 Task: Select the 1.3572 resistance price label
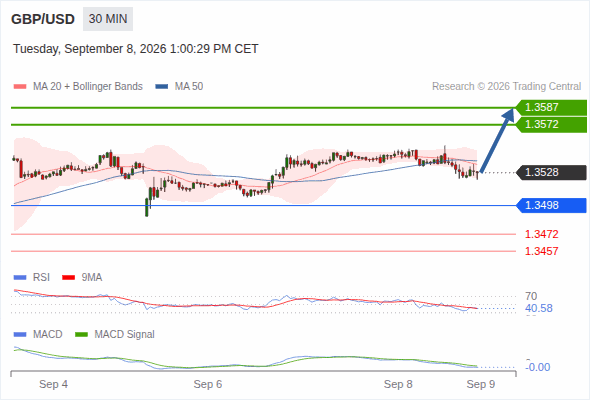tap(551, 125)
